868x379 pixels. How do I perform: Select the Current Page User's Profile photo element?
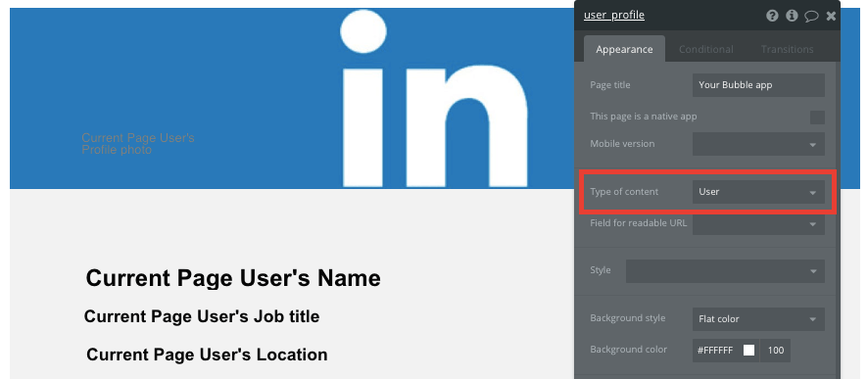(x=138, y=143)
